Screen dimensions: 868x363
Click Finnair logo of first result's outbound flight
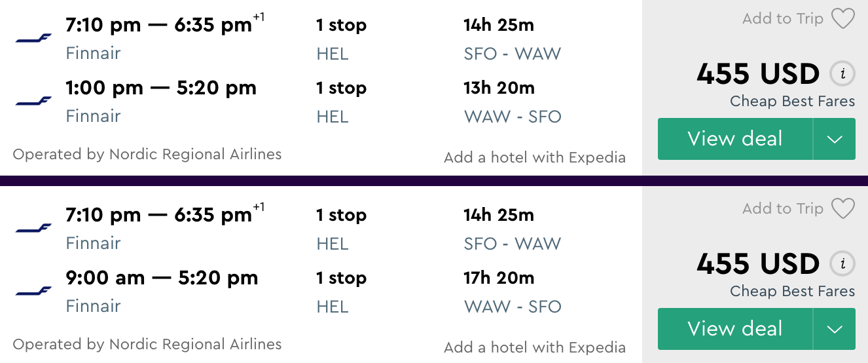coord(34,39)
